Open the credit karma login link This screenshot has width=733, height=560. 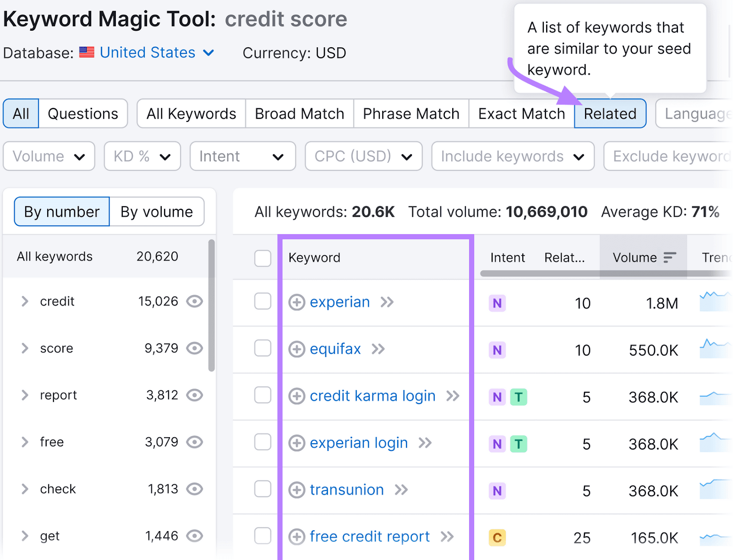coord(372,395)
